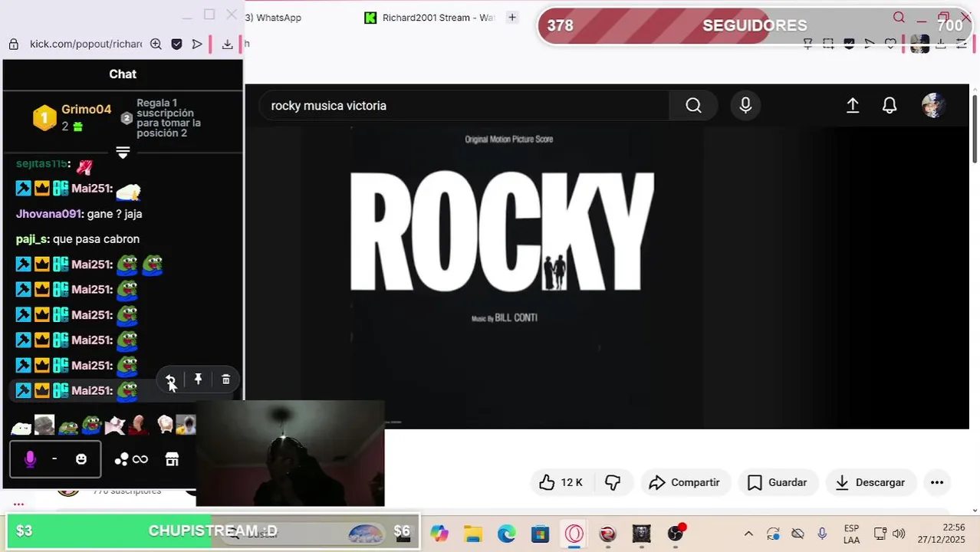The height and width of the screenshot is (552, 980).
Task: Insert the gray gorilla emote
Action: [x=44, y=425]
